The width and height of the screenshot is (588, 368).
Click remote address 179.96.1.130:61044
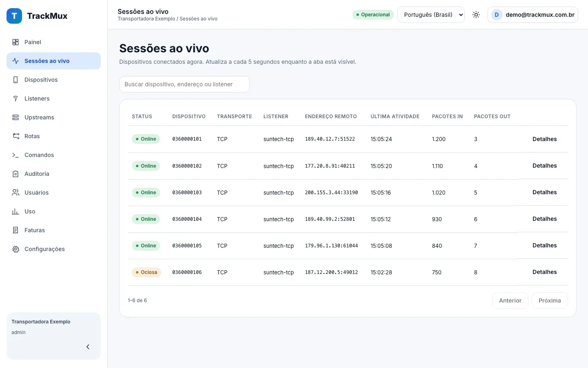pyautogui.click(x=331, y=246)
